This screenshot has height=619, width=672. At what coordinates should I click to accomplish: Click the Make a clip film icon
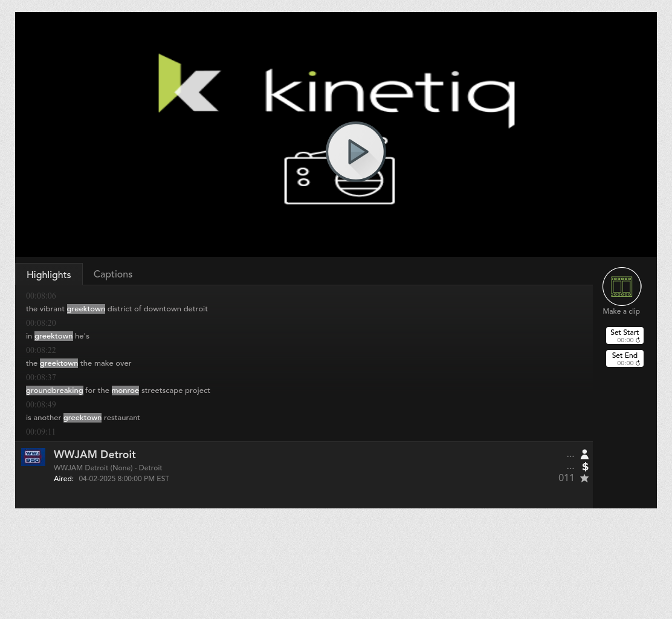pos(621,287)
